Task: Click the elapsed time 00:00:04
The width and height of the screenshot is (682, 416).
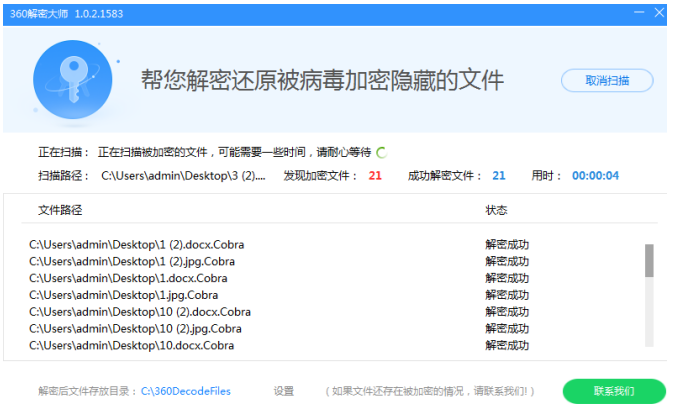Action: (x=595, y=176)
